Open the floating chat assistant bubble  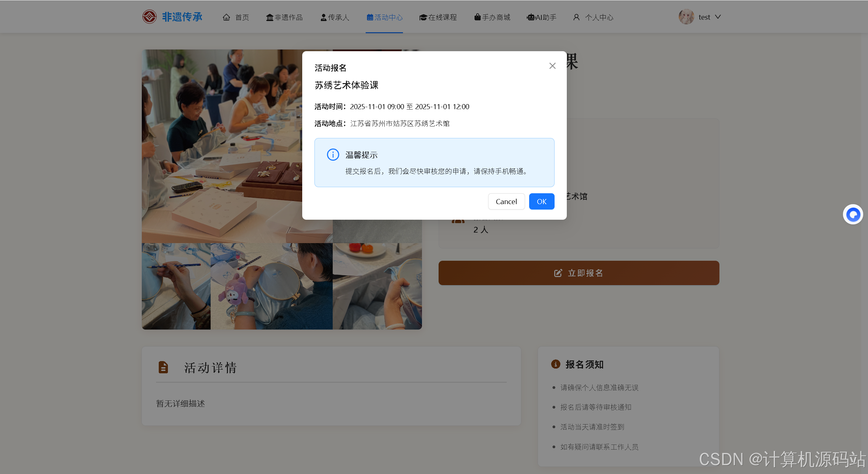pos(853,214)
